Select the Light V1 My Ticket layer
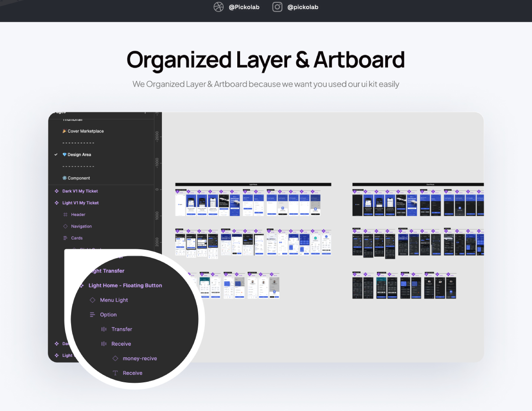This screenshot has width=532, height=411. [80, 203]
